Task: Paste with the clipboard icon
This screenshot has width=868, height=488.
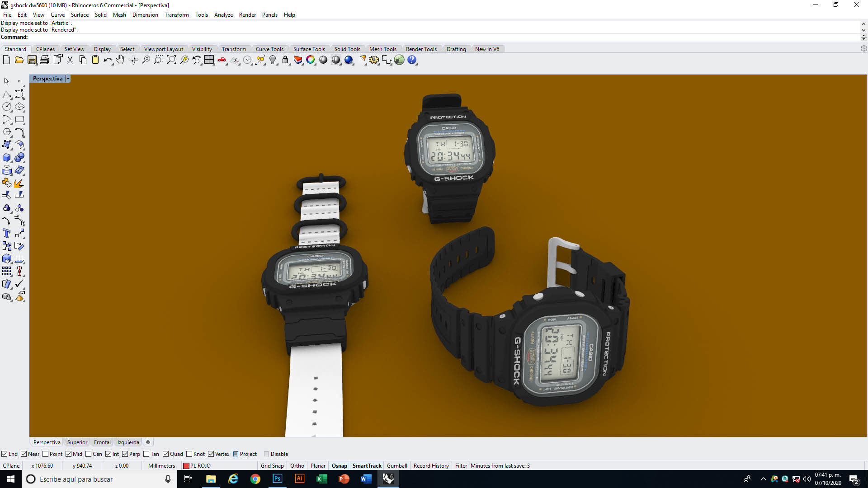Action: click(95, 60)
